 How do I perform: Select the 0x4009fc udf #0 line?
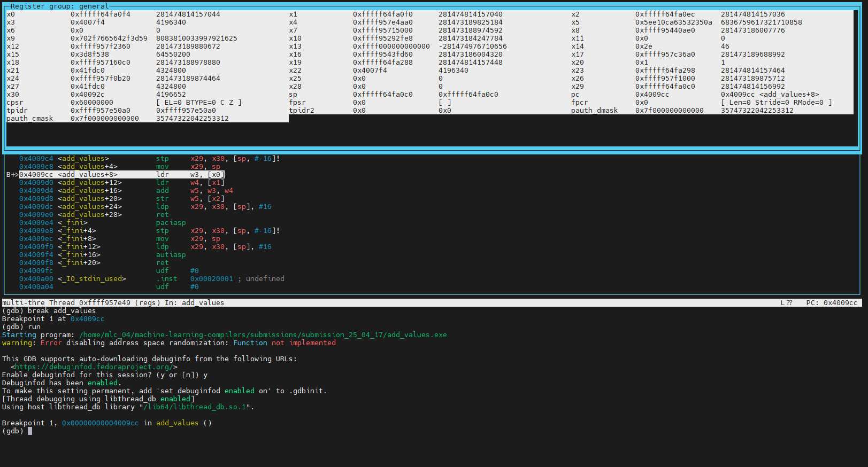[109, 271]
